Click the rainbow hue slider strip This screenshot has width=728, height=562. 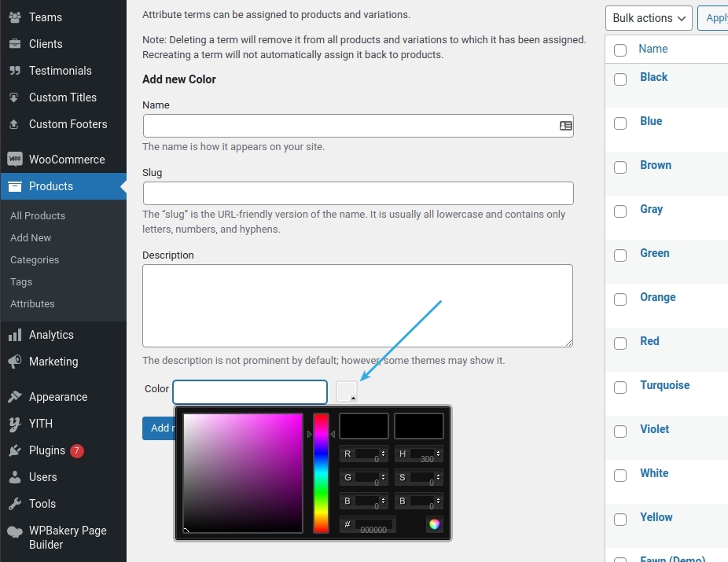click(x=321, y=473)
